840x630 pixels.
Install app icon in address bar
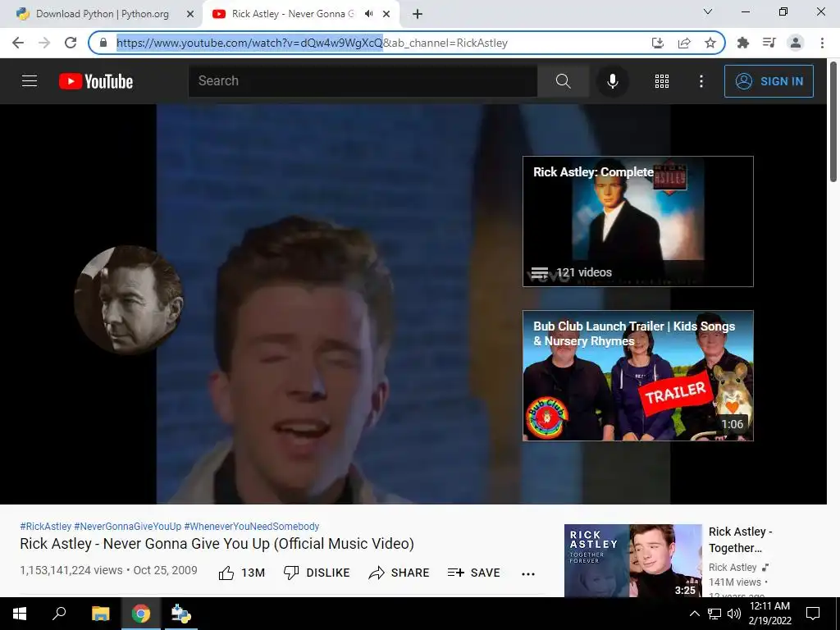click(x=658, y=43)
